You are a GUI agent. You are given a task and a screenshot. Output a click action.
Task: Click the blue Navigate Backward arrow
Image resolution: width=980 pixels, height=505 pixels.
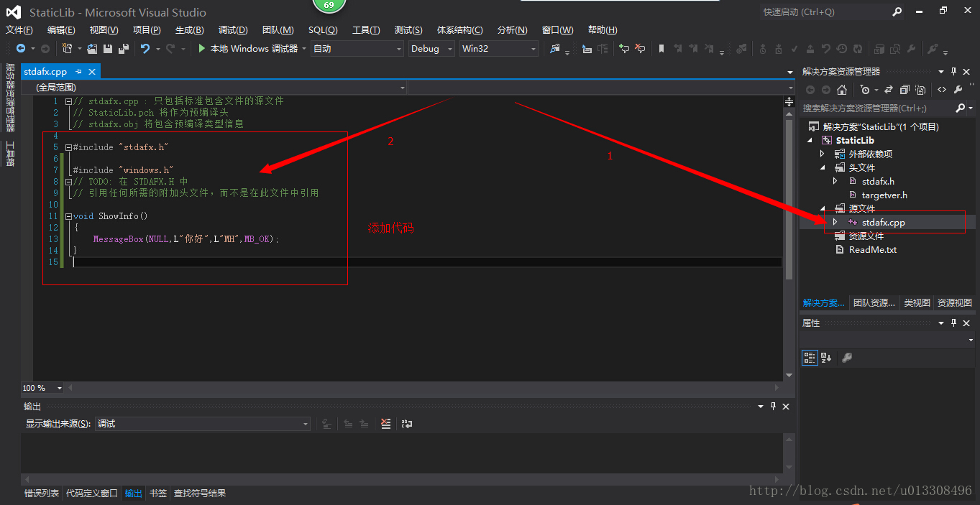20,49
